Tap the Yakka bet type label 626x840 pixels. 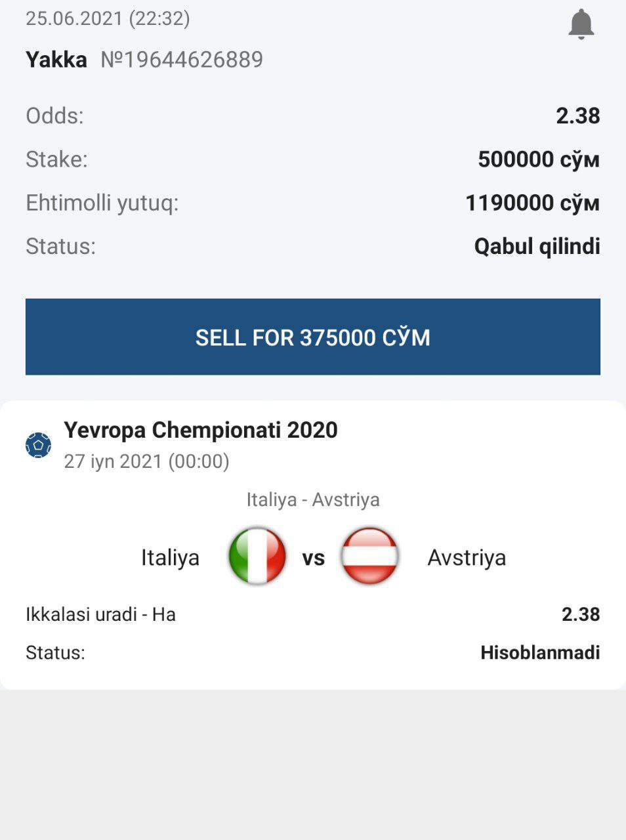tap(56, 60)
